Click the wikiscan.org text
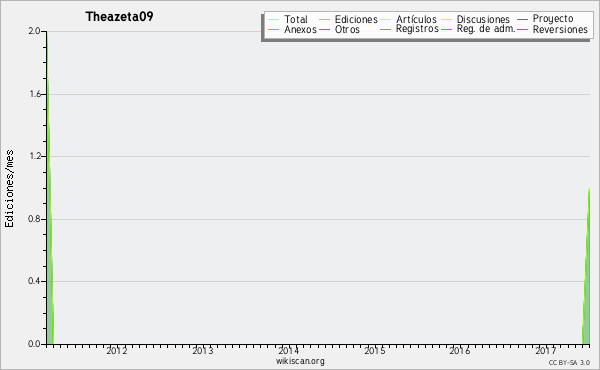Image resolution: width=600 pixels, height=370 pixels. tap(300, 361)
